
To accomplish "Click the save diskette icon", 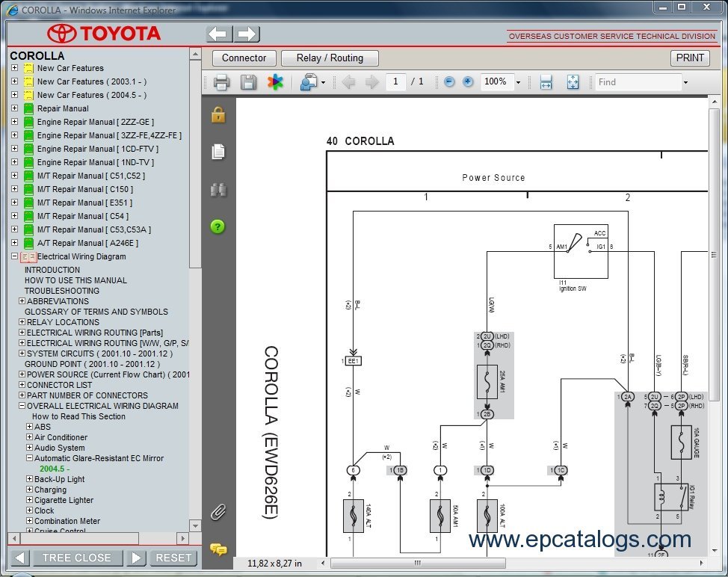I will click(248, 82).
